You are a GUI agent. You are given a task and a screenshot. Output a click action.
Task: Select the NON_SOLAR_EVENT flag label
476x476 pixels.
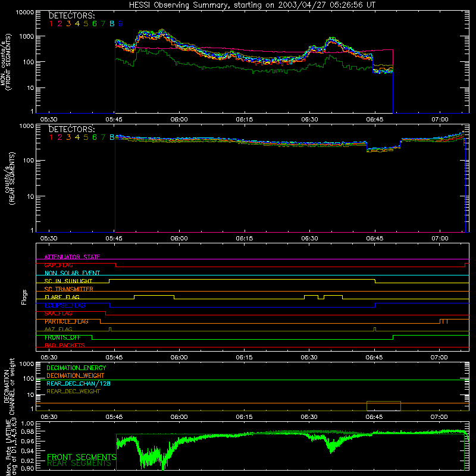pos(72,273)
